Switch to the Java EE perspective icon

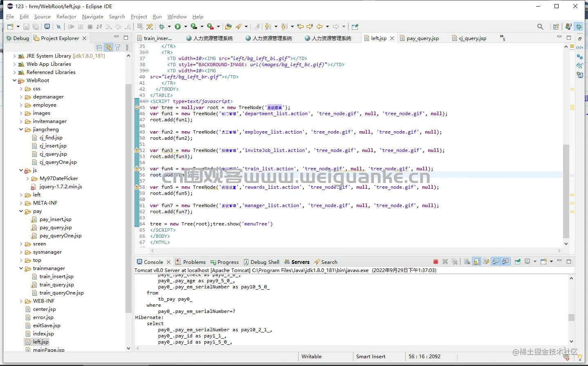(568, 27)
